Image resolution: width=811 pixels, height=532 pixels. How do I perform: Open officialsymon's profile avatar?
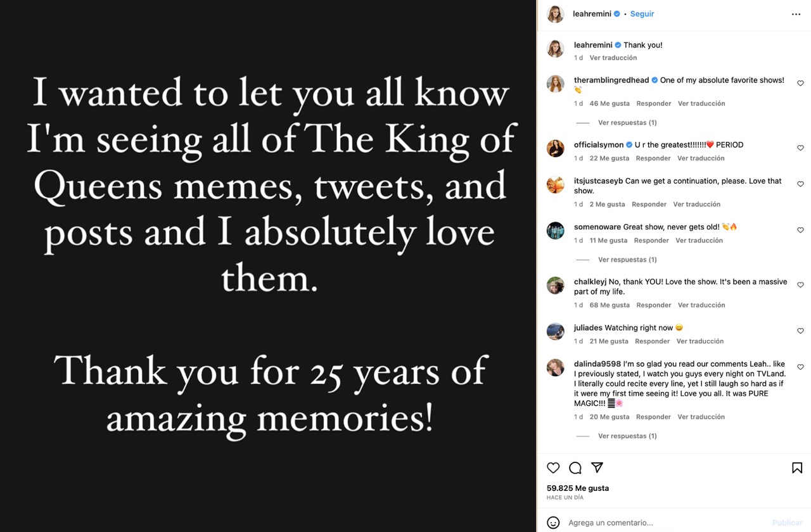tap(556, 148)
